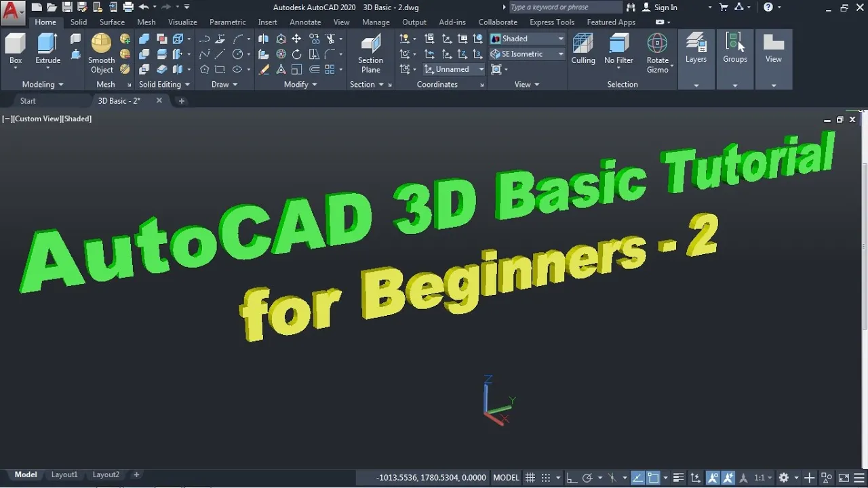
Task: Open the Visualize ribbon tab
Action: [x=182, y=22]
